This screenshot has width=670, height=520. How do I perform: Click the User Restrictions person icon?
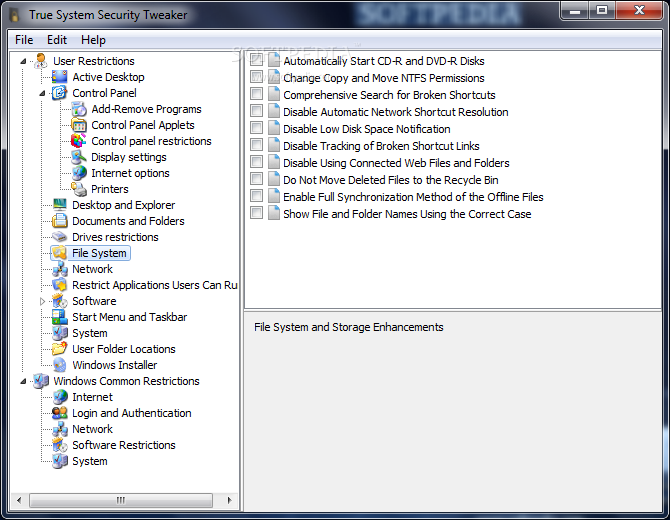pyautogui.click(x=41, y=61)
